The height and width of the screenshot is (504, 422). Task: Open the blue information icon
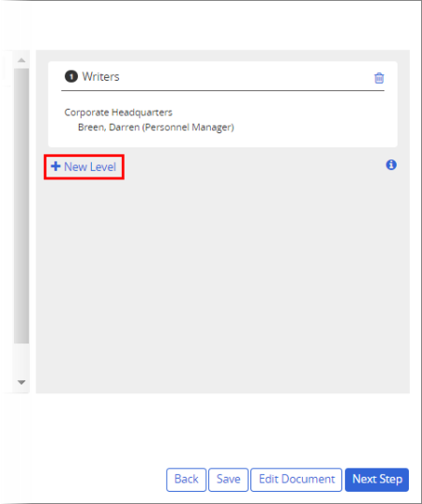(391, 165)
